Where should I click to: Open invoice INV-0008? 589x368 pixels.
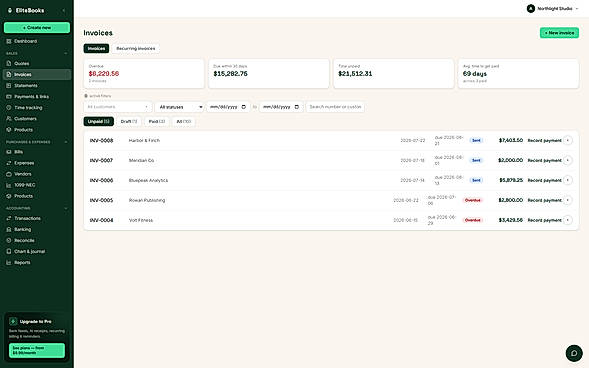click(101, 140)
